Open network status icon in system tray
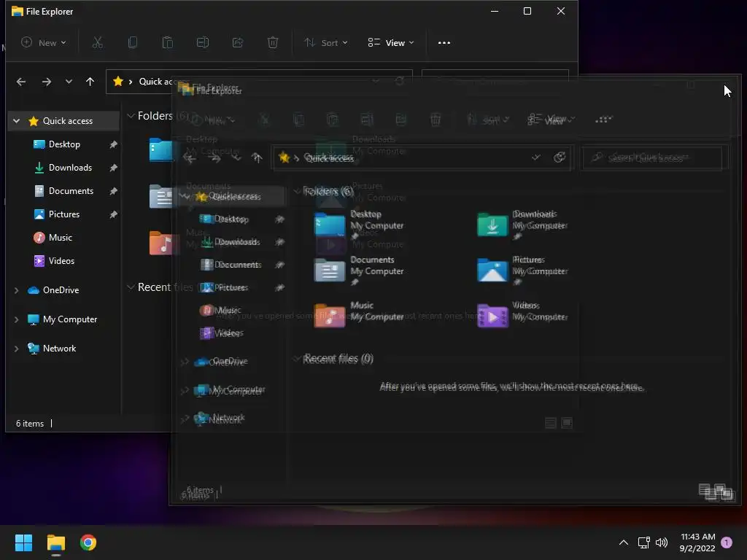The height and width of the screenshot is (560, 747). 644,542
